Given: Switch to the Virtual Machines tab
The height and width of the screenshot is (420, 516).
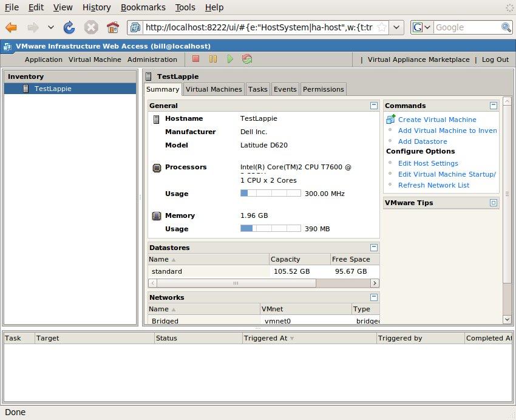Looking at the screenshot, I should (214, 89).
